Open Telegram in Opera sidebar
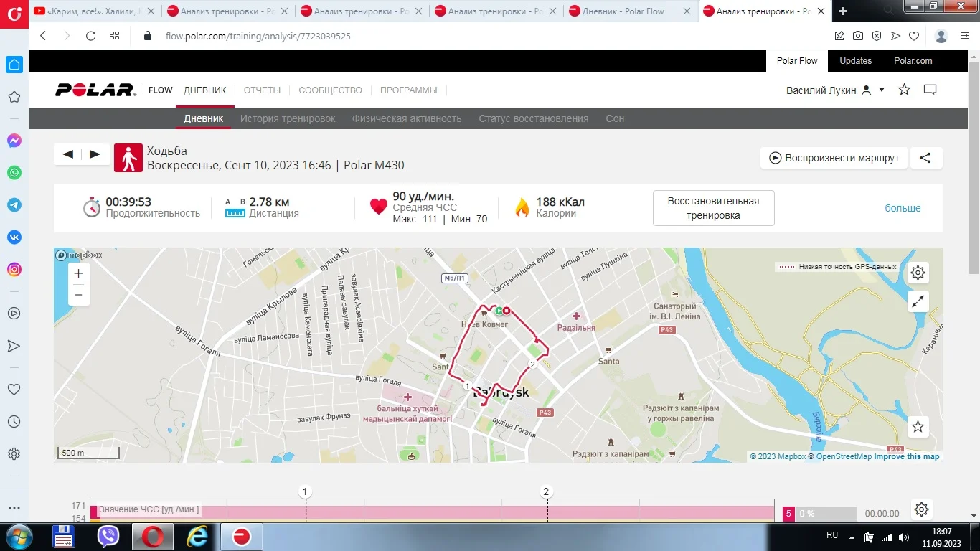Viewport: 980px width, 551px height. [14, 205]
